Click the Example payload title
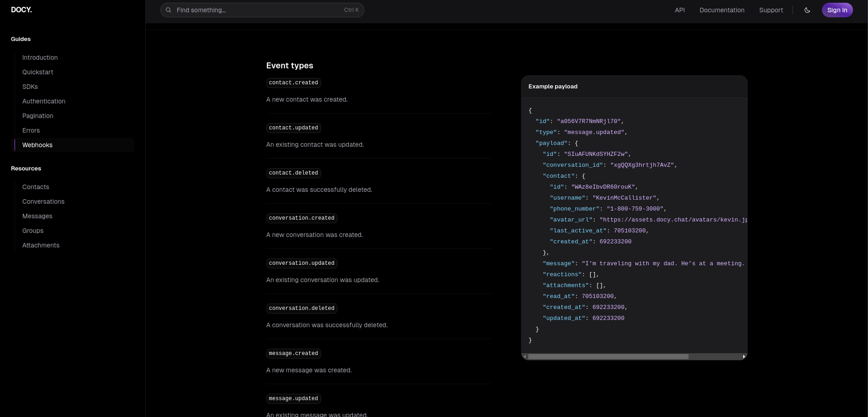 [553, 87]
